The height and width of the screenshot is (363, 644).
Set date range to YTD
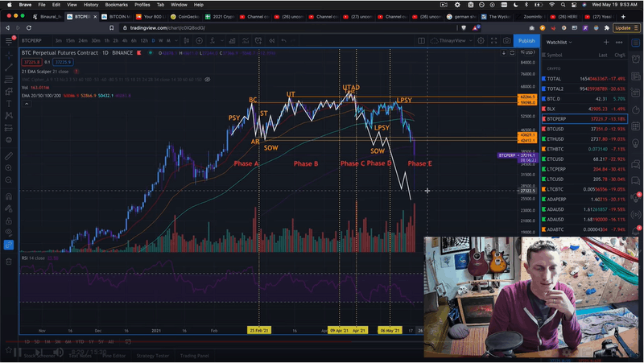point(80,341)
